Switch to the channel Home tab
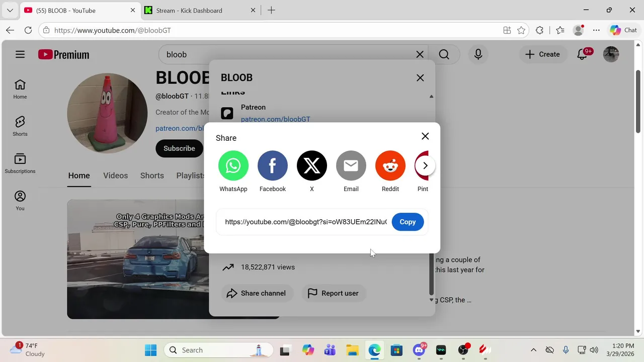Image resolution: width=644 pixels, height=362 pixels. click(79, 175)
